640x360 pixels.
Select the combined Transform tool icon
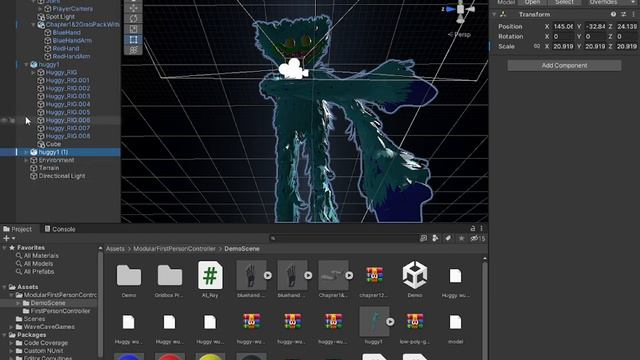tap(133, 50)
